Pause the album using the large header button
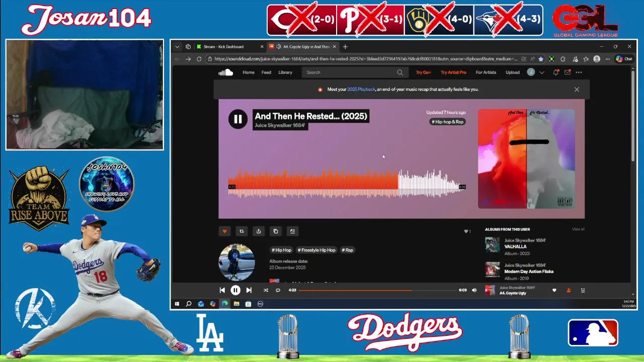This screenshot has height=362, width=644. tap(237, 119)
